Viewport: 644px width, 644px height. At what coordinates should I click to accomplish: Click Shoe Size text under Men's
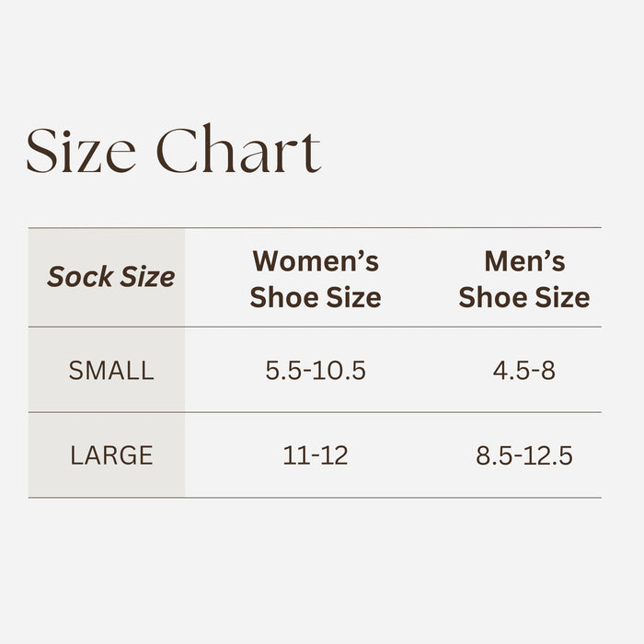(x=524, y=297)
